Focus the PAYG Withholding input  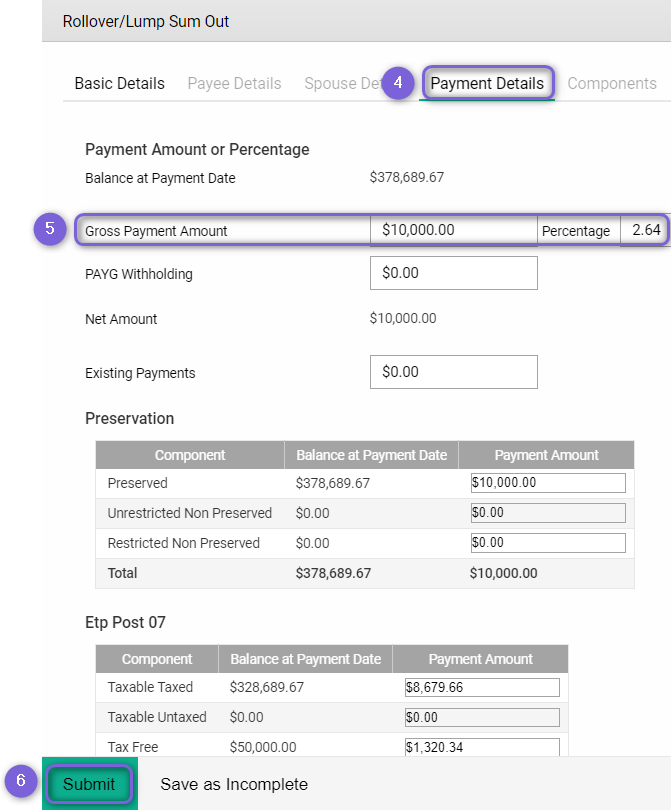click(x=453, y=273)
